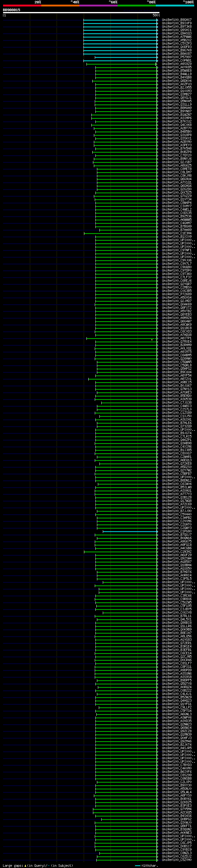Click the 580 end-position label
Viewport: 197px width, 868px height.
(155, 15)
